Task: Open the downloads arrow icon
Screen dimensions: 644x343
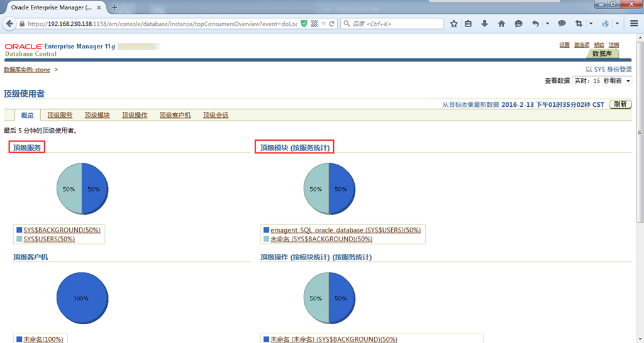Action: (484, 24)
